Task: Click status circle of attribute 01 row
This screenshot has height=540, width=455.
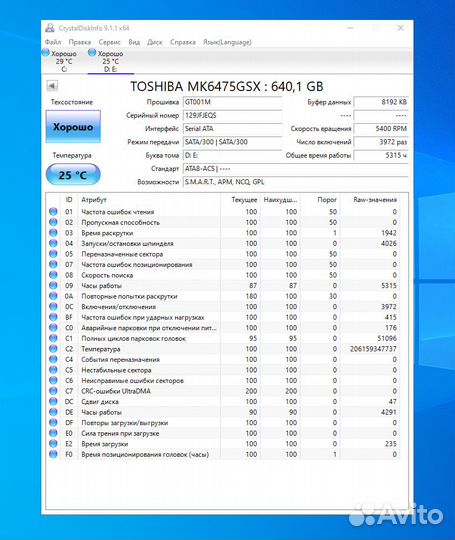Action: (53, 211)
